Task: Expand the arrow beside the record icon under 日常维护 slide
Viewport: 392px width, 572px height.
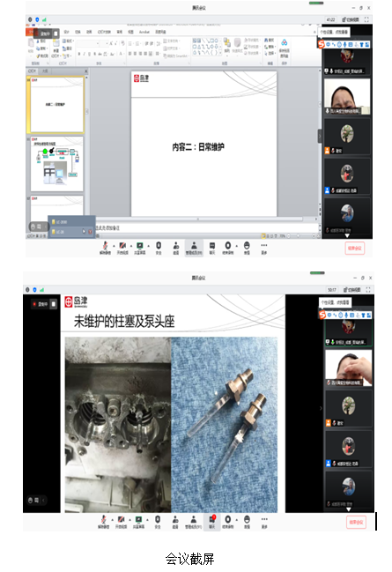Action: click(x=237, y=246)
